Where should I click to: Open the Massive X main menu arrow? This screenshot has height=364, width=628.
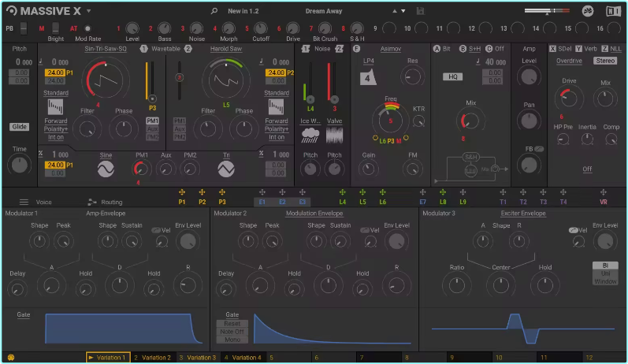click(89, 11)
